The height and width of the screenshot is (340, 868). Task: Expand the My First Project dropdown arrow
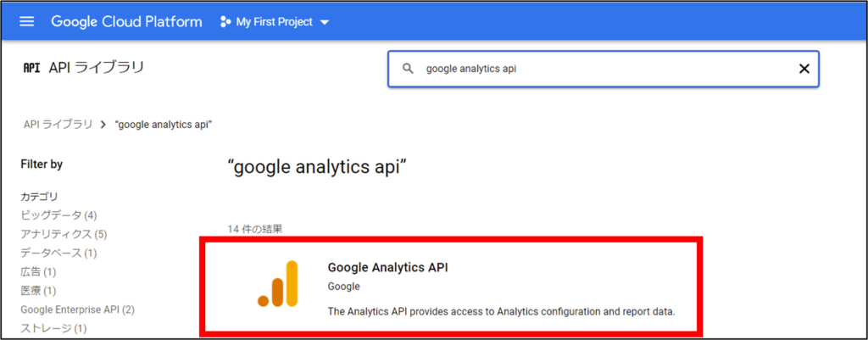point(325,22)
